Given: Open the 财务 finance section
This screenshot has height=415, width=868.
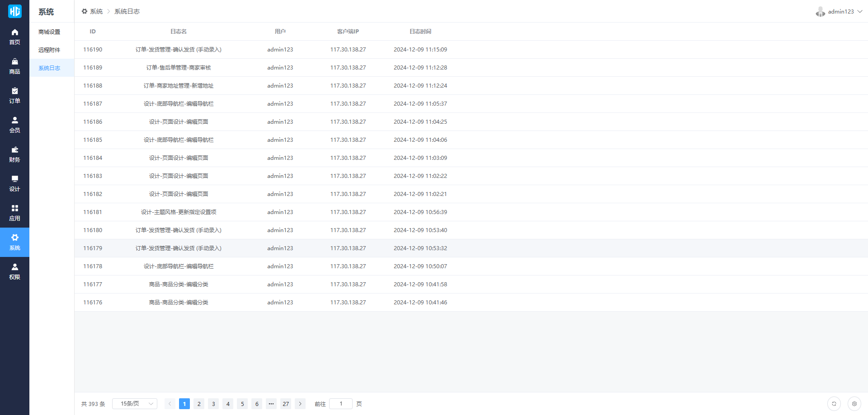Looking at the screenshot, I should click(x=14, y=154).
